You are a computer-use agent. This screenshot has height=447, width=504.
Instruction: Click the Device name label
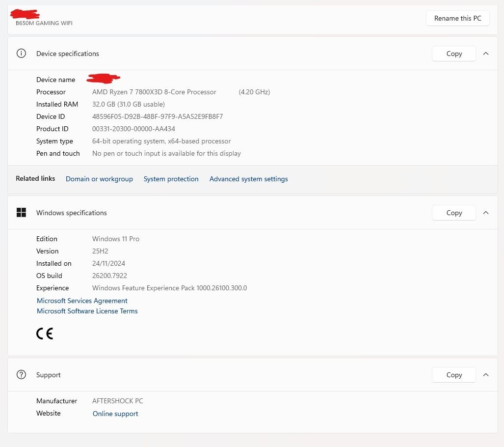(55, 80)
